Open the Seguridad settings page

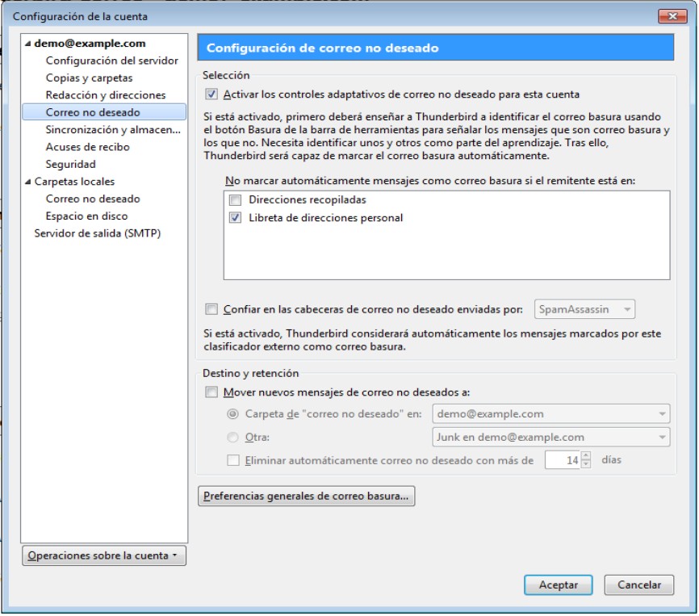tap(70, 164)
